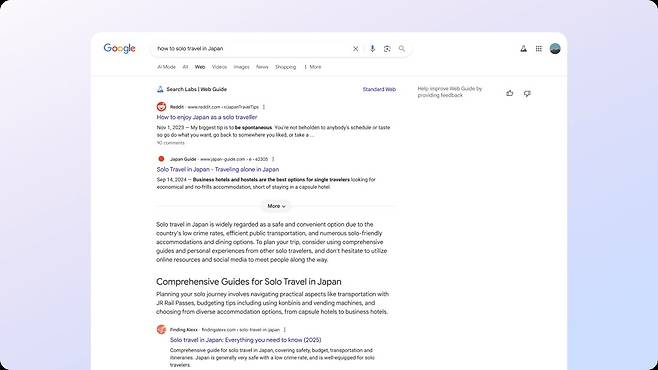Start voice search with microphone icon
658x370 pixels.
click(372, 49)
